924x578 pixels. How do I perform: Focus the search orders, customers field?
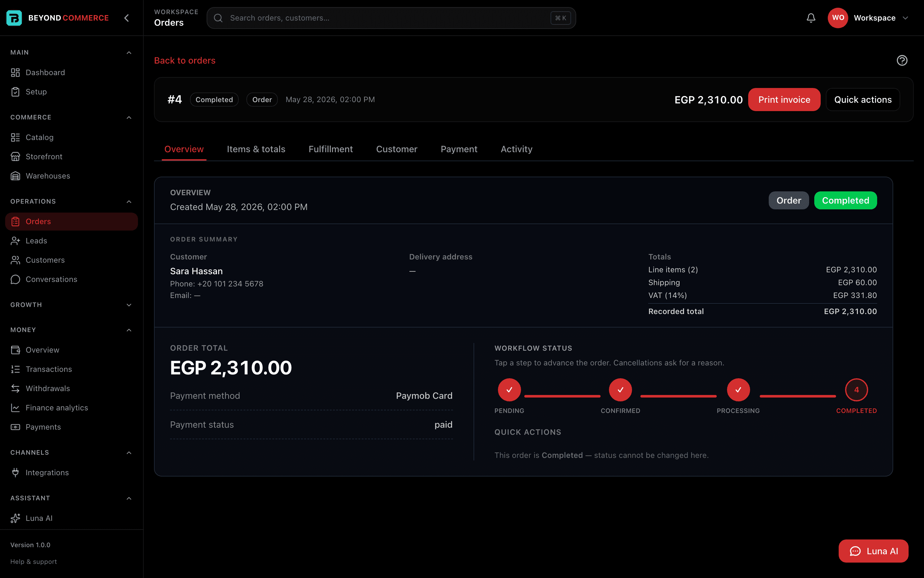pos(391,18)
